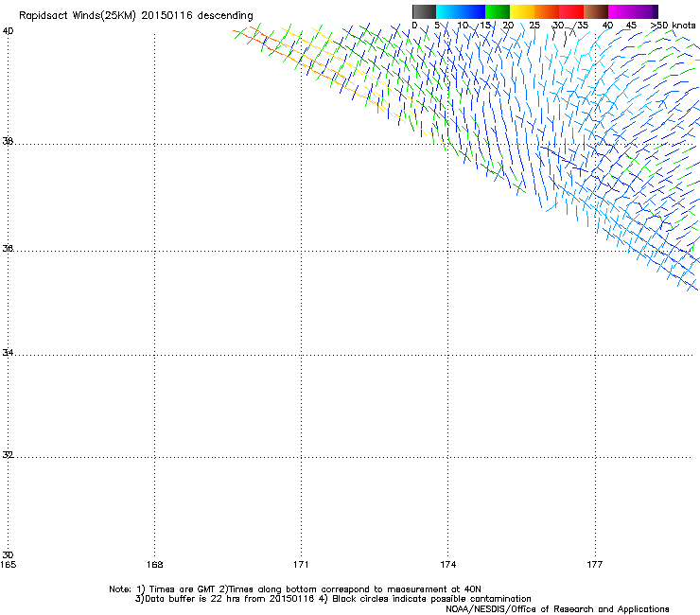This screenshot has width=700, height=615.
Task: Click the orange 25-30 knots legend swatch
Action: pos(547,11)
